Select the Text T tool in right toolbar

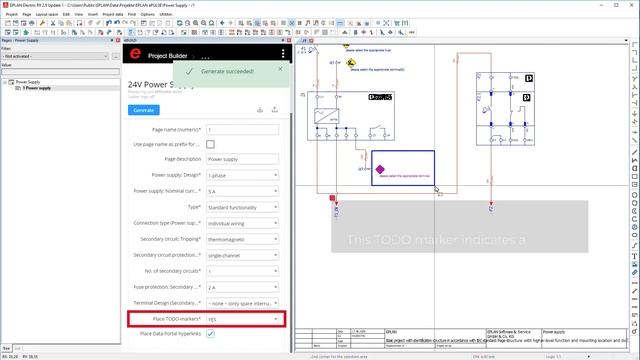(635, 256)
